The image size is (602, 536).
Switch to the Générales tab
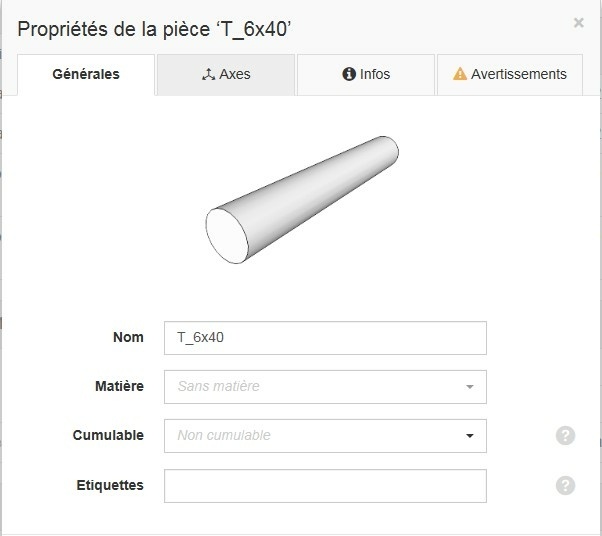pyautogui.click(x=86, y=74)
